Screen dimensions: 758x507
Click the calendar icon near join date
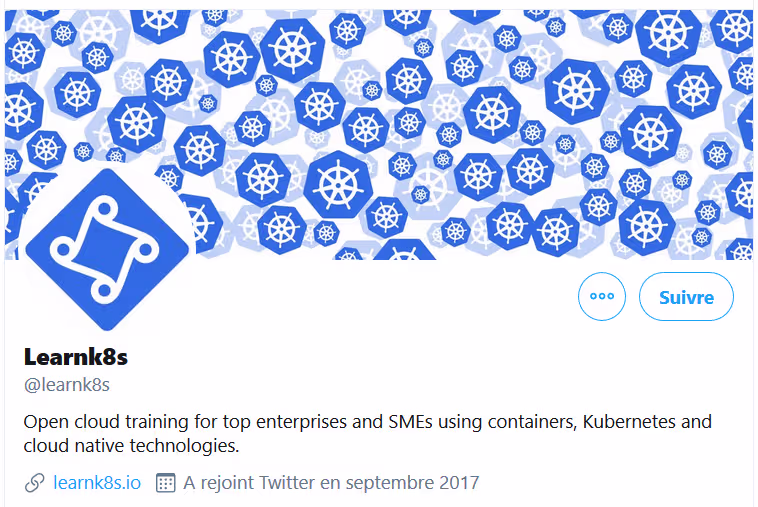pyautogui.click(x=165, y=482)
